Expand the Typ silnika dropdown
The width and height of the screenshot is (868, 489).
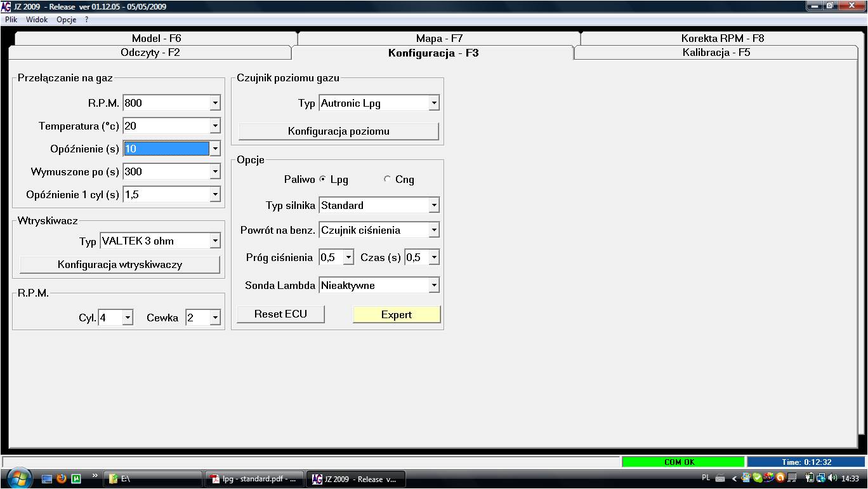point(434,205)
